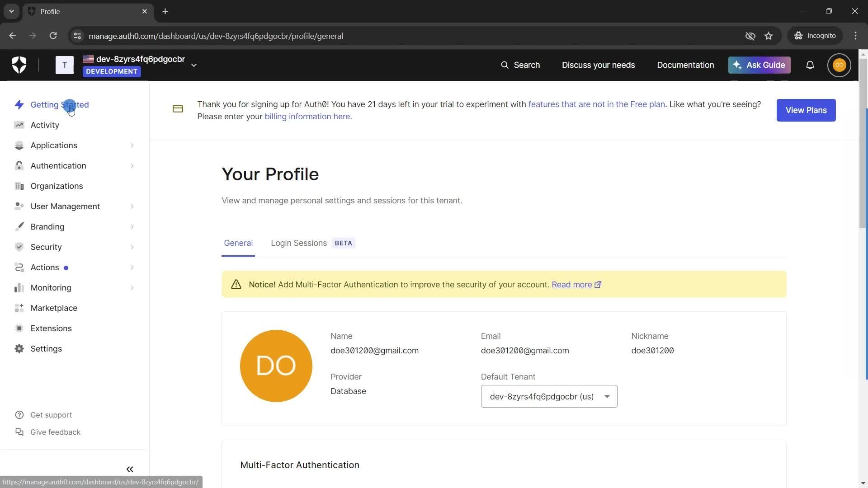868x488 pixels.
Task: Go back to previous page
Action: 12,36
